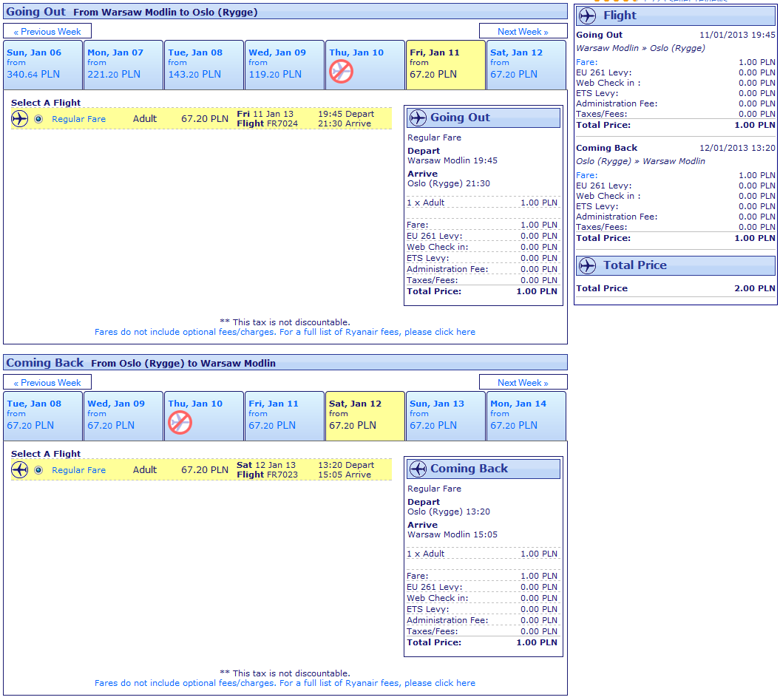The height and width of the screenshot is (700, 780).
Task: Click the plane icon beside return Regular Fare
Action: click(x=20, y=470)
